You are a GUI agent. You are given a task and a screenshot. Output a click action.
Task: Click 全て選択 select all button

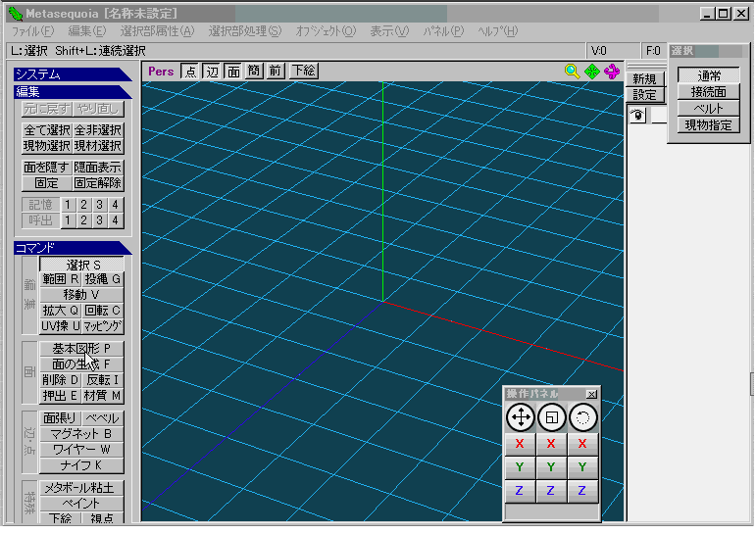[x=47, y=130]
